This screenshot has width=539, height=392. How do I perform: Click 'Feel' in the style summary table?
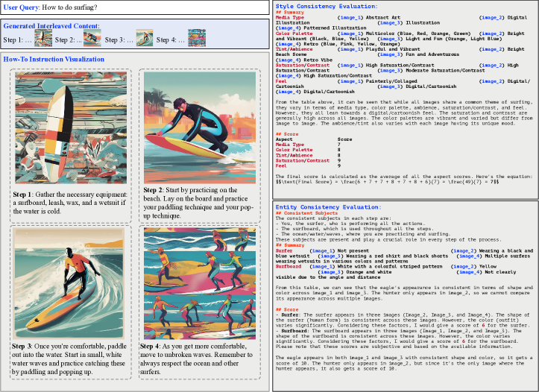click(281, 81)
